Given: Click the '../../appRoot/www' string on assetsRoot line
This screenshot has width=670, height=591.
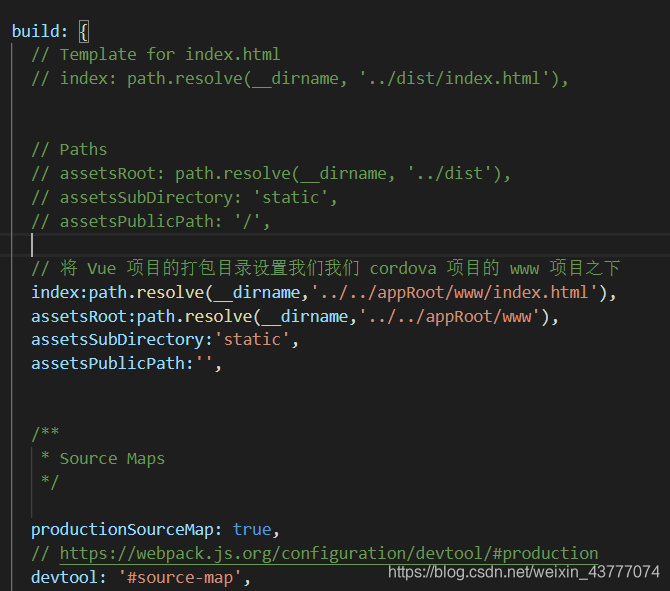Looking at the screenshot, I should pyautogui.click(x=449, y=317).
